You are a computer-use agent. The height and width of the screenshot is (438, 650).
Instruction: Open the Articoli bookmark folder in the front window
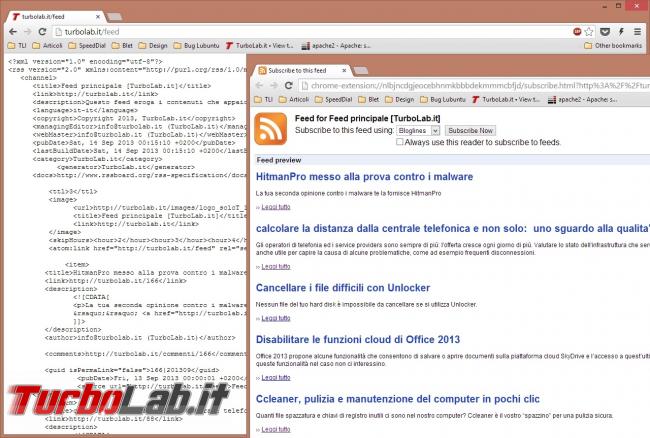(294, 99)
